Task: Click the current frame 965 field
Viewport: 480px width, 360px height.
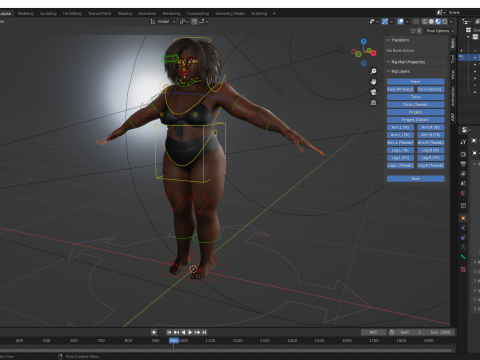Action: pyautogui.click(x=373, y=332)
